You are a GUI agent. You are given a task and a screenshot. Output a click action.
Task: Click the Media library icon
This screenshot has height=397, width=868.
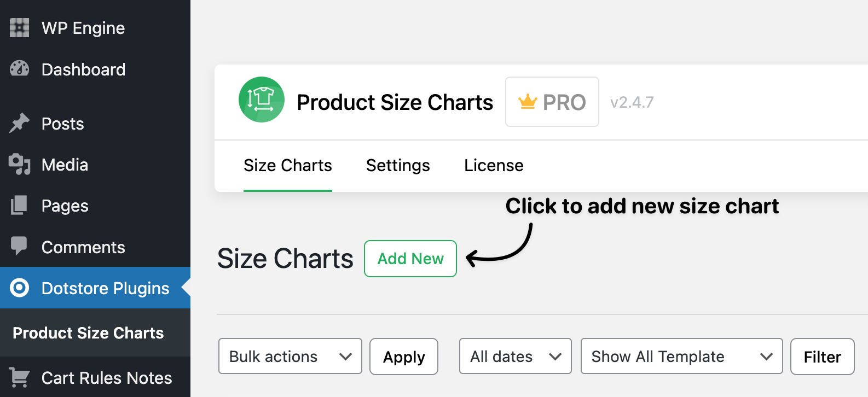19,165
